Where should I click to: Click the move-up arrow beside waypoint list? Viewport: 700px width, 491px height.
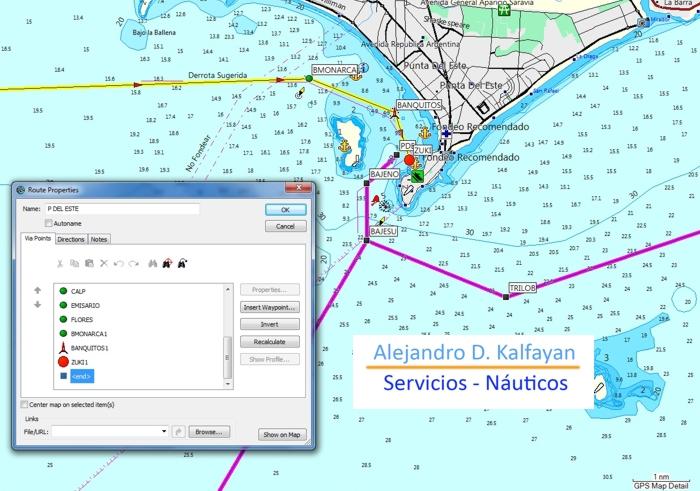(x=38, y=290)
